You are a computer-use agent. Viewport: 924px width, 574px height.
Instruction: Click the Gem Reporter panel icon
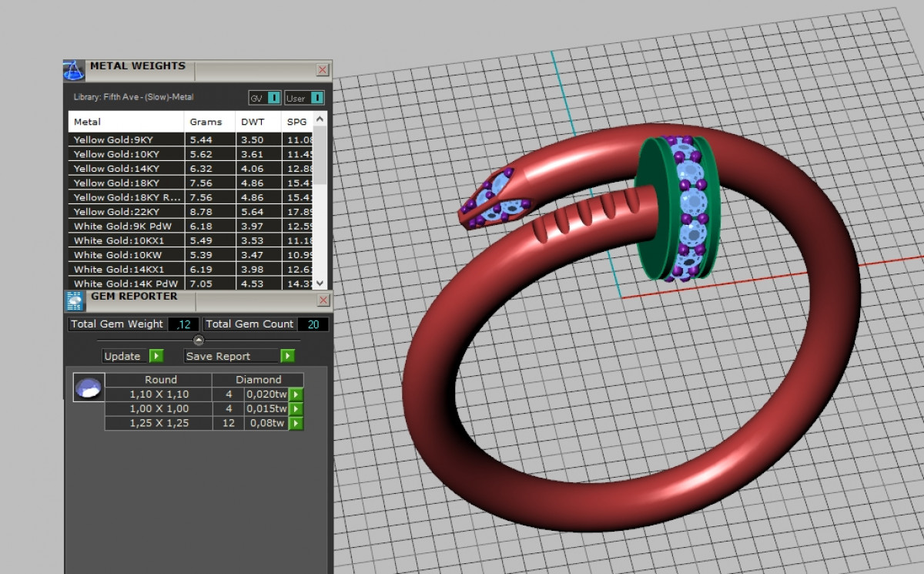[74, 301]
